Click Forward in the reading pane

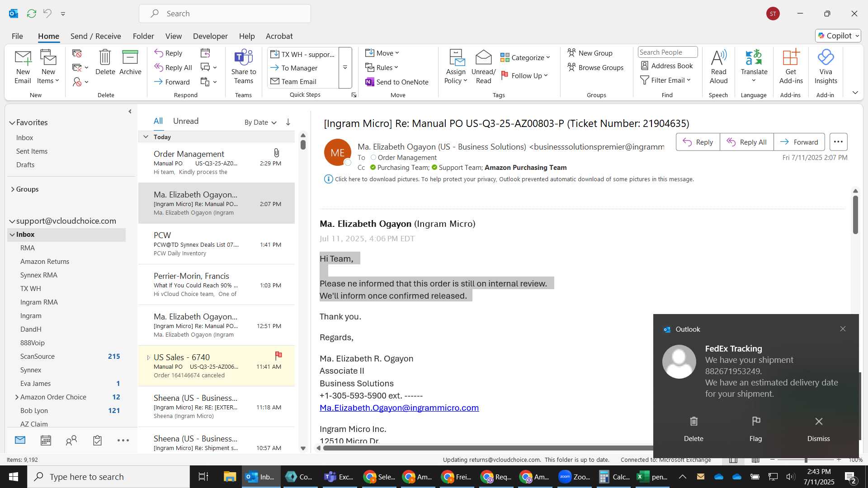coord(799,142)
